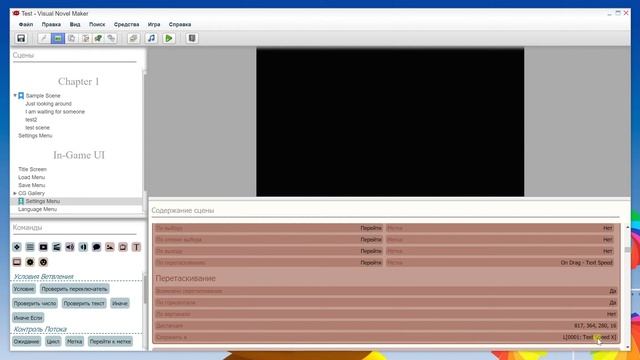Open the stacked layers toolbar icon
Viewport: 640px width, 360px height.
pyautogui.click(x=133, y=38)
